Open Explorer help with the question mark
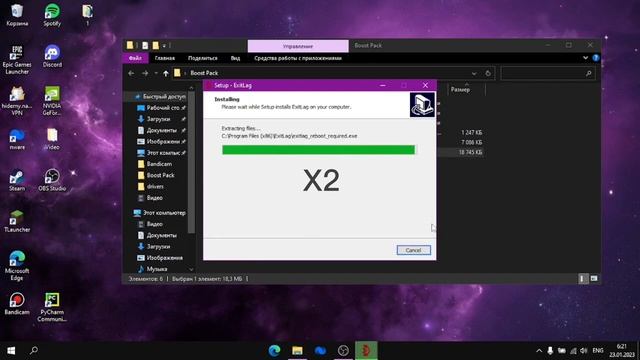This screenshot has height=360, width=640. pyautogui.click(x=596, y=58)
